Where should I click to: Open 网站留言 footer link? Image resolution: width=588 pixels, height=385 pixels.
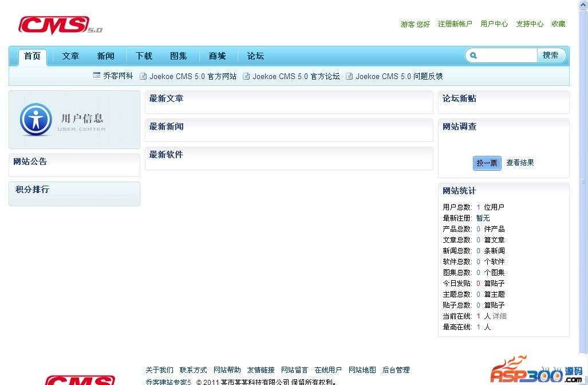click(x=294, y=370)
